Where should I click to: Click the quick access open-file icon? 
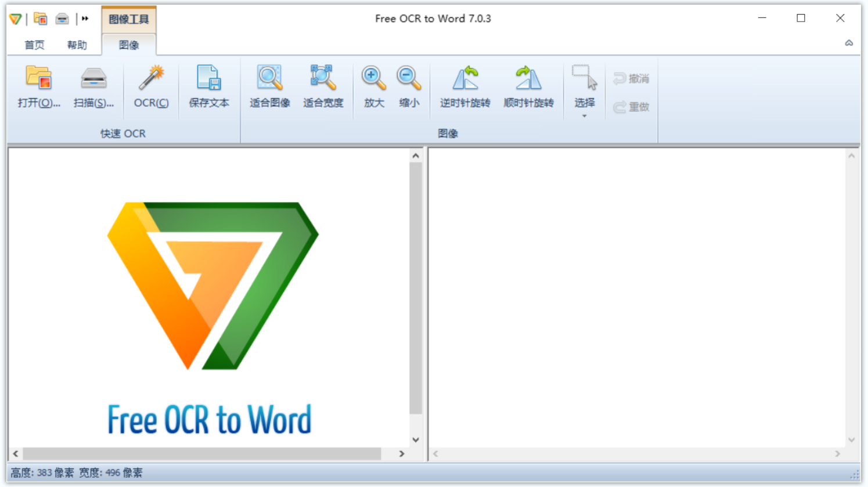(x=40, y=19)
